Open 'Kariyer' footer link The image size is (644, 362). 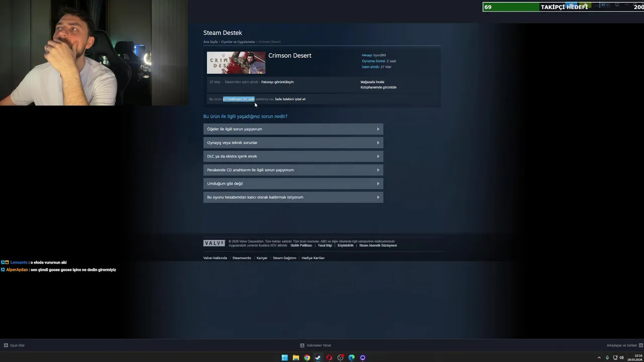coord(262,258)
